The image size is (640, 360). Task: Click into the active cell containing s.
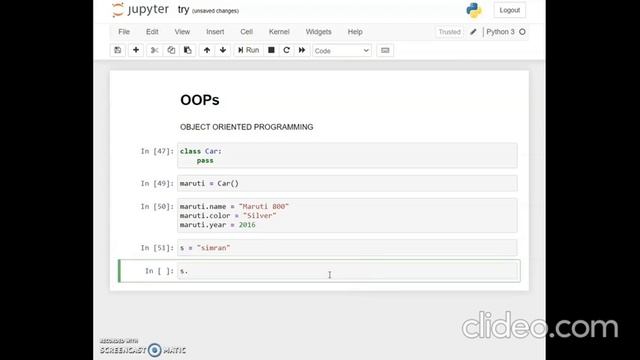[347, 271]
